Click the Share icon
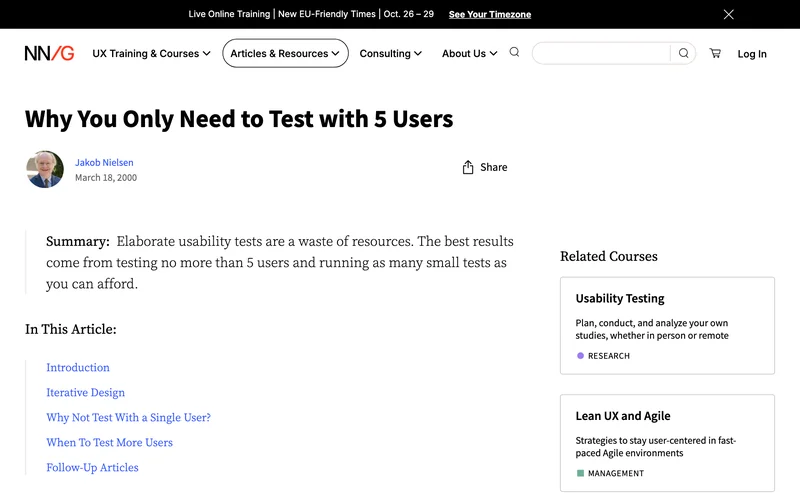800x500 pixels. click(468, 167)
